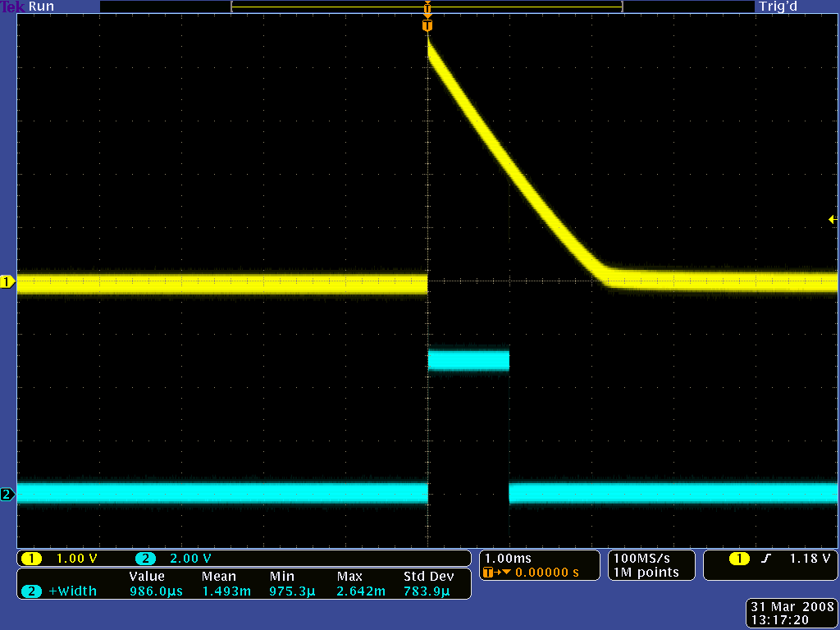Screen dimensions: 840x630
Task: Click the Tek logo in top corner
Action: pyautogui.click(x=12, y=7)
